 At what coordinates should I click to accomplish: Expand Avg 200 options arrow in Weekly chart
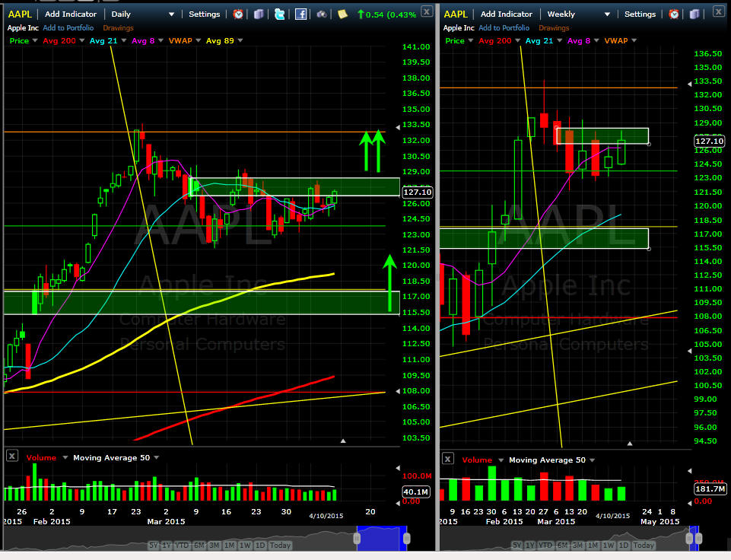(517, 40)
